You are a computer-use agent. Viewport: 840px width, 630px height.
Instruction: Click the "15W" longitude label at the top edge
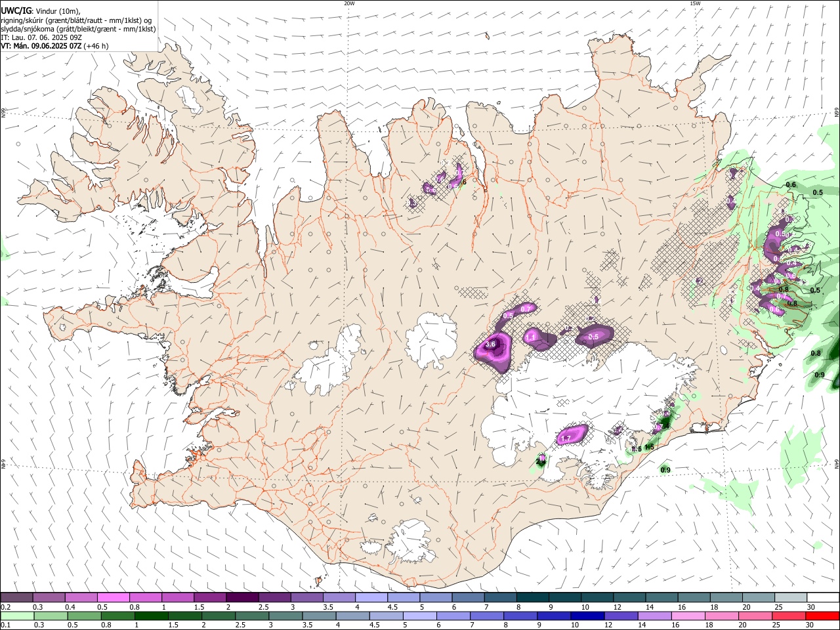[695, 3]
